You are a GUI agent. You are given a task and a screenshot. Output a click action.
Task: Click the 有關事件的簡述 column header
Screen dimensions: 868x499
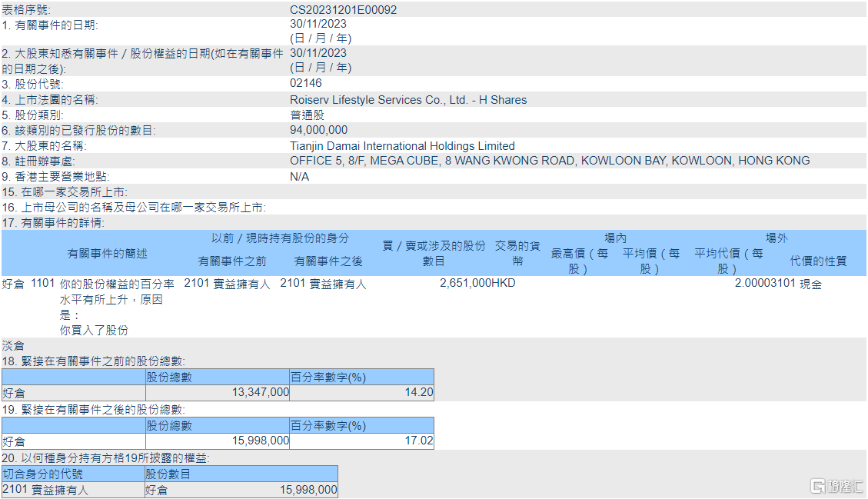(x=107, y=254)
